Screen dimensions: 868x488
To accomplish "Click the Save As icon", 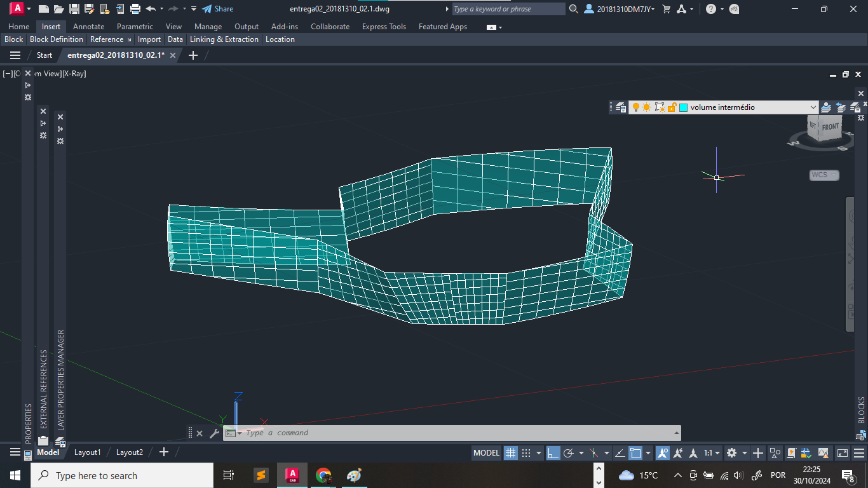I will [x=90, y=9].
